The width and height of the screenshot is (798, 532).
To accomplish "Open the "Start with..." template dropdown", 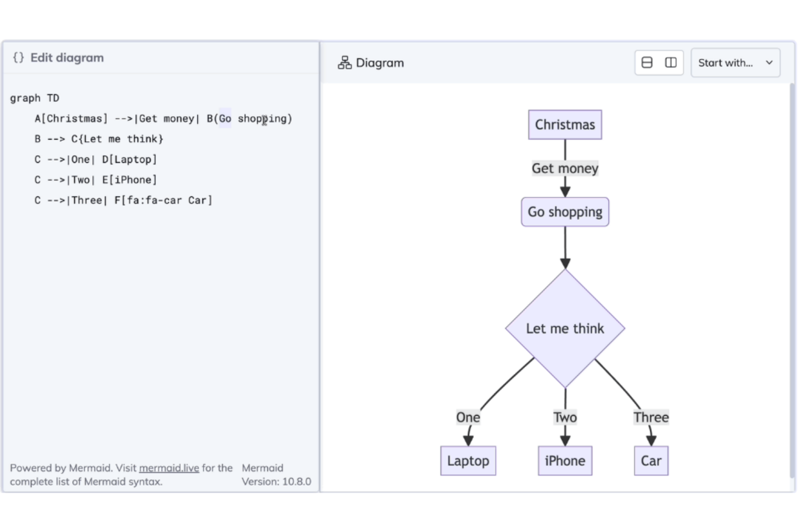I will tap(726, 63).
